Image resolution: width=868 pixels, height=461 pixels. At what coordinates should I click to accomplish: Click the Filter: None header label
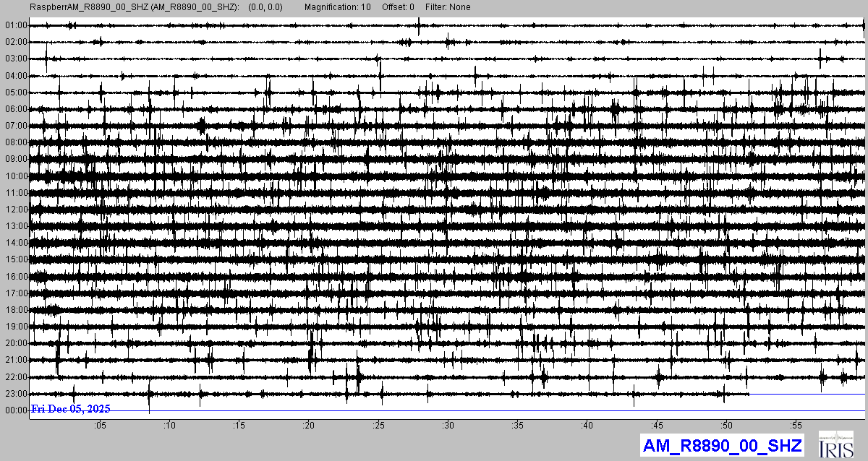click(448, 7)
